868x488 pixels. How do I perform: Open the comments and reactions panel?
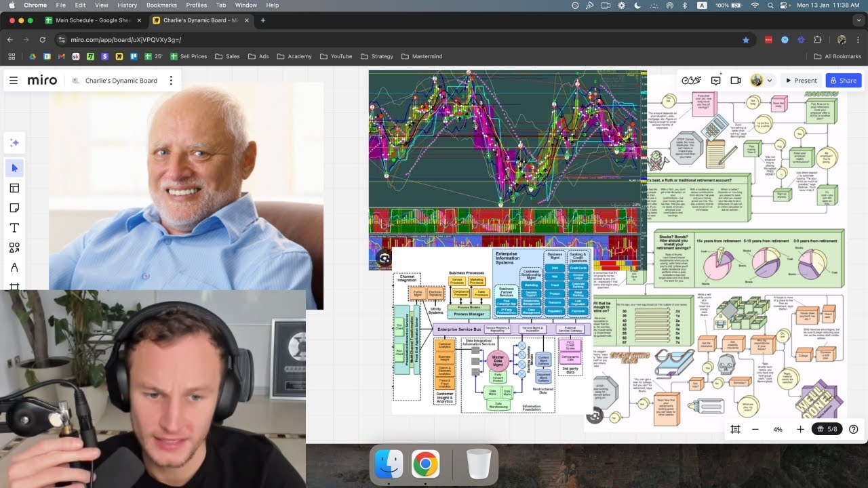coord(715,80)
